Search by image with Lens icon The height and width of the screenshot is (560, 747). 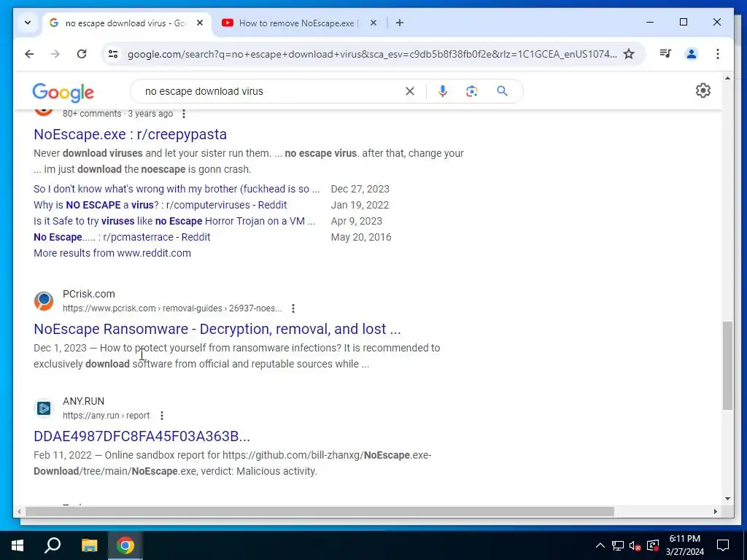pos(472,91)
